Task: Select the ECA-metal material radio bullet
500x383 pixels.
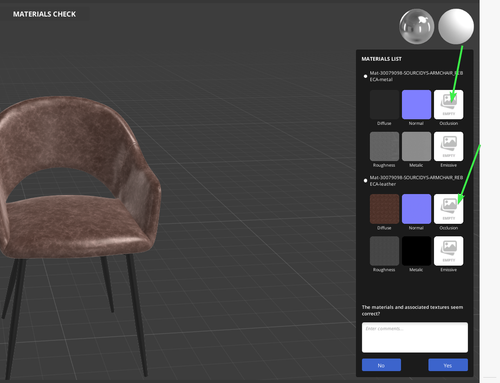Action: click(x=365, y=76)
